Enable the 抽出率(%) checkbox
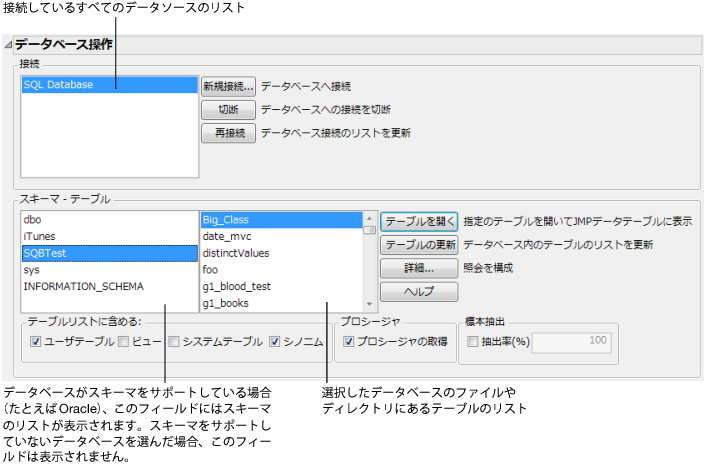The image size is (709, 467). pyautogui.click(x=473, y=342)
